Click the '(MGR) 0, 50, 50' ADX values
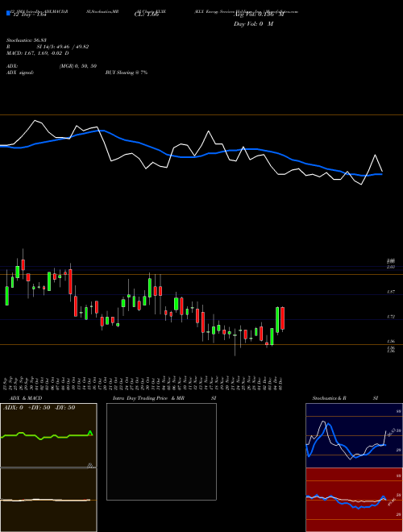The image size is (403, 532). pos(77,66)
